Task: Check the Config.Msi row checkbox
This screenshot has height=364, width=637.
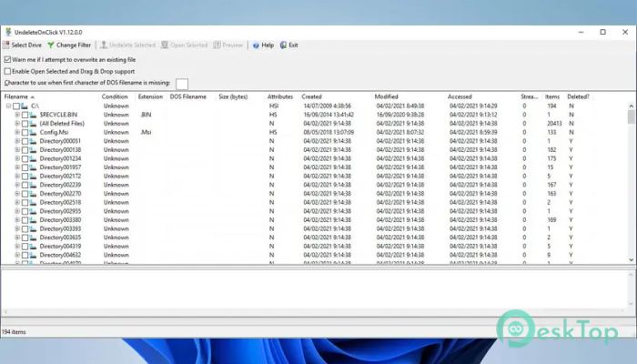Action: [x=25, y=133]
